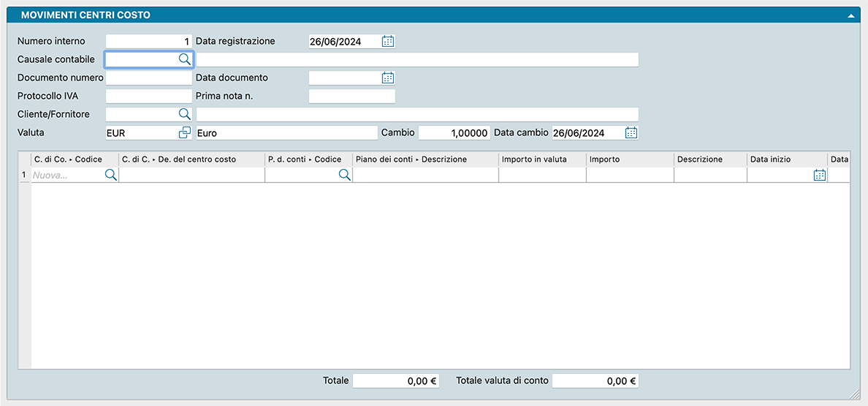Screen dimensions: 868x406
Task: Open the Data documento calendar picker
Action: (x=388, y=78)
